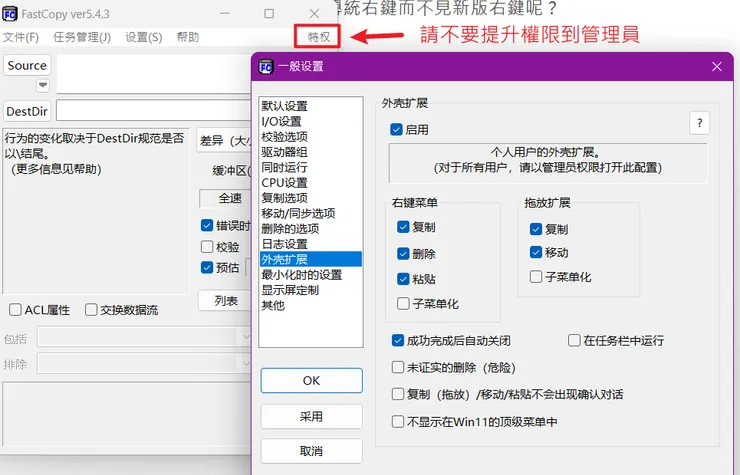740x475 pixels.
Task: Click the DestDir path input field
Action: 154,110
